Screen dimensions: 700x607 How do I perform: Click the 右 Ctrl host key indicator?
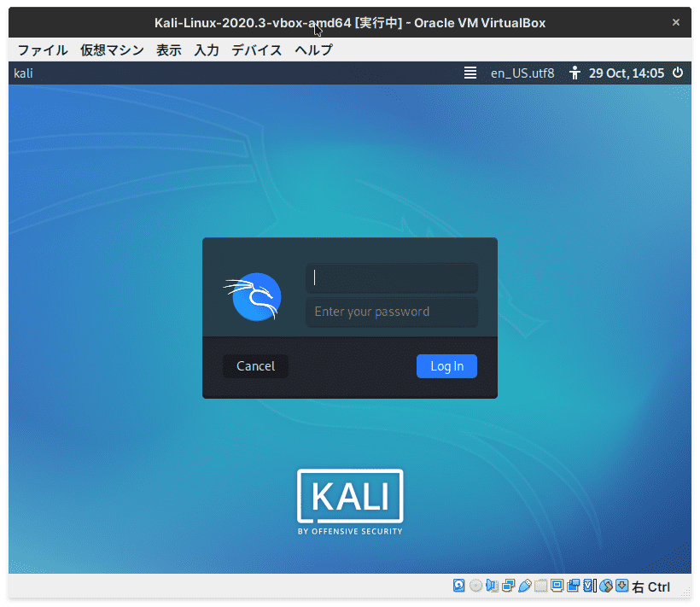coord(650,587)
